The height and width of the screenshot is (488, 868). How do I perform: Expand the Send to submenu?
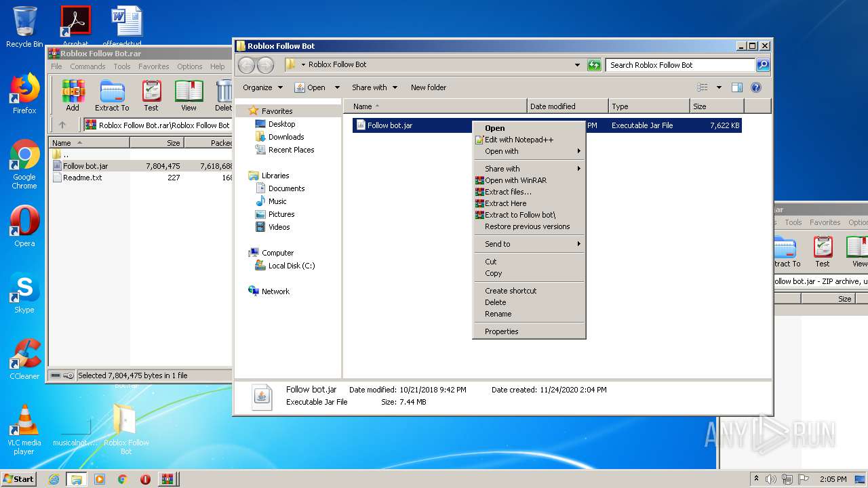[x=529, y=244]
